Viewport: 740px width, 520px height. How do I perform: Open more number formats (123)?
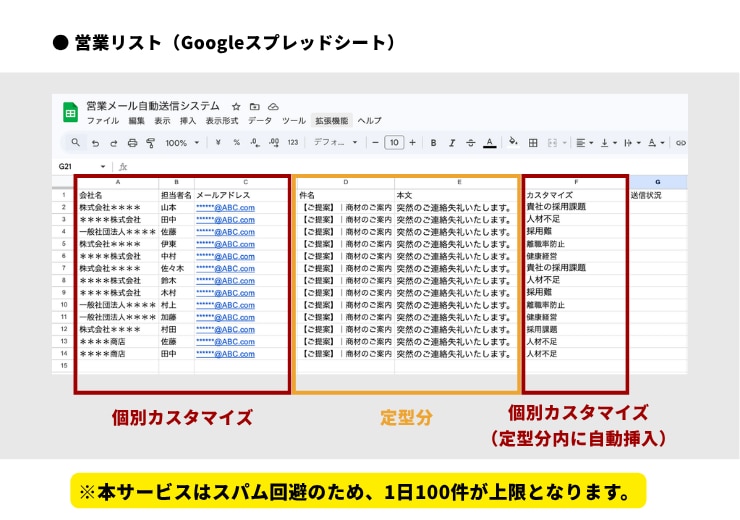pyautogui.click(x=293, y=142)
